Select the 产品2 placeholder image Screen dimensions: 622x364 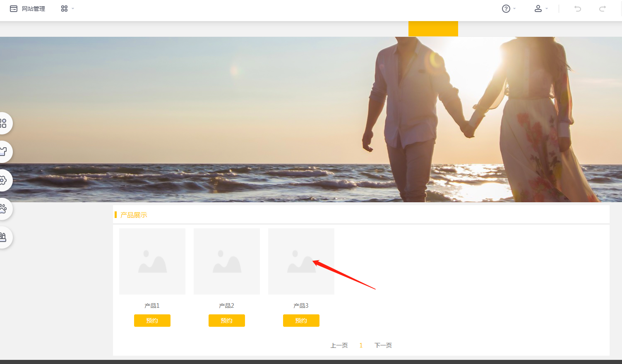coord(227,261)
